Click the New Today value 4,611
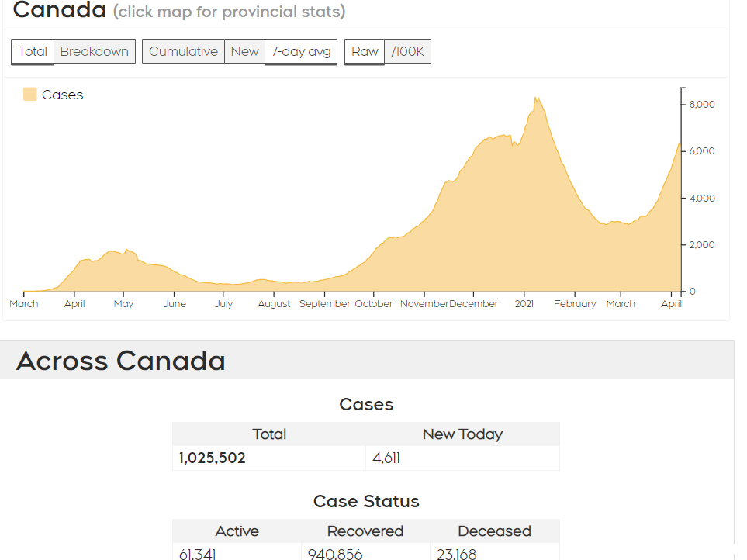 point(386,458)
